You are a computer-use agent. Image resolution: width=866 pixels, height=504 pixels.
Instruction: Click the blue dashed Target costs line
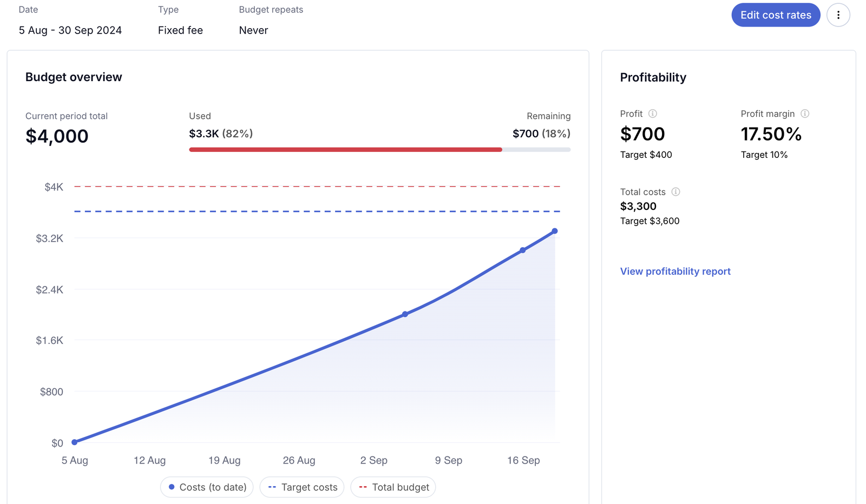[317, 211]
